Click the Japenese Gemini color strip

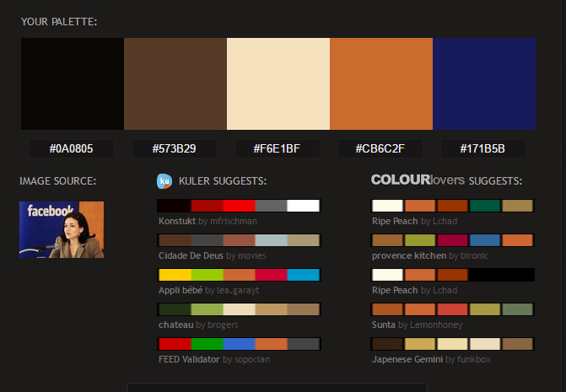pos(453,345)
